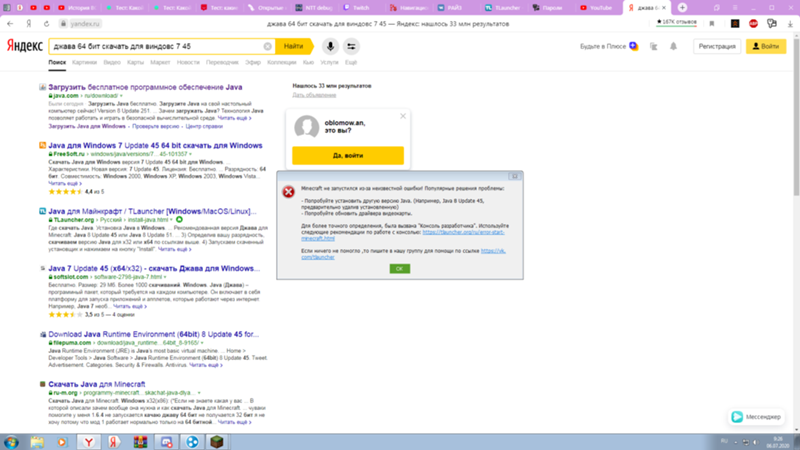Screen dimensions: 800x450
Task: Click the voice search microphone icon
Action: [331, 46]
